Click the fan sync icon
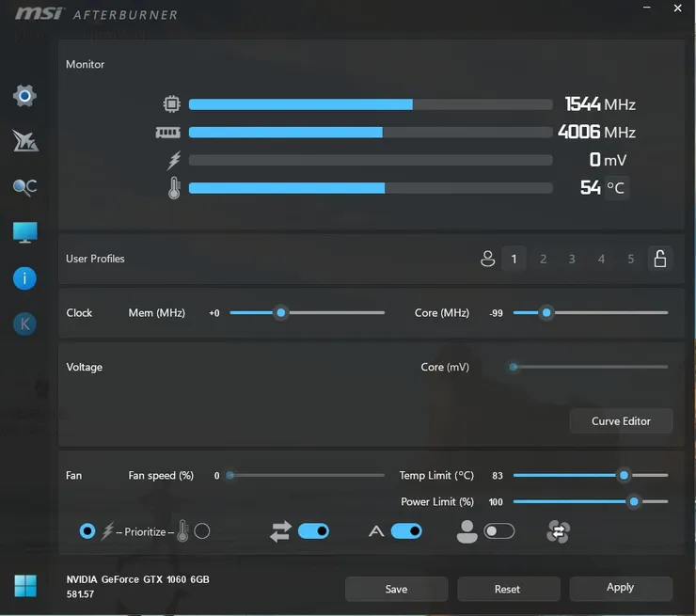Screen dimensions: 696x616 tap(558, 531)
